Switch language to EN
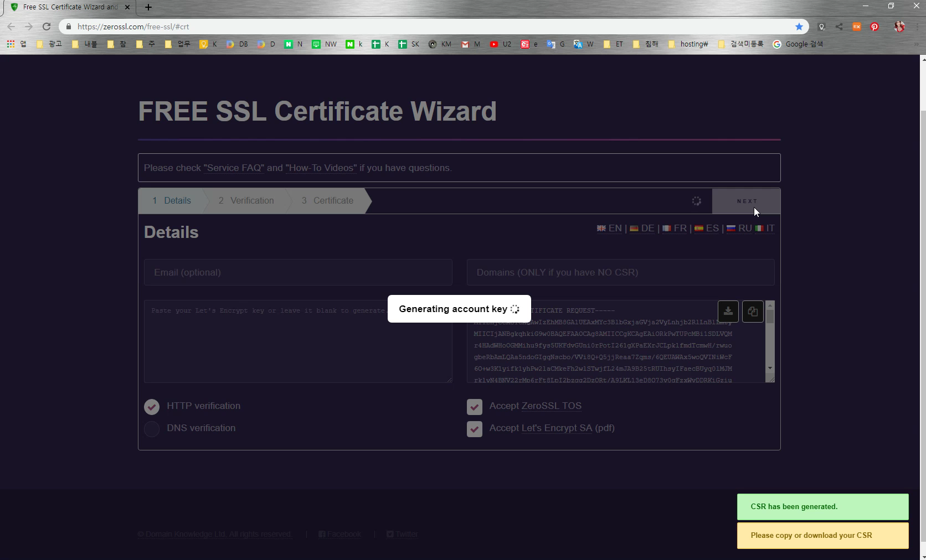The width and height of the screenshot is (926, 560). coord(609,228)
